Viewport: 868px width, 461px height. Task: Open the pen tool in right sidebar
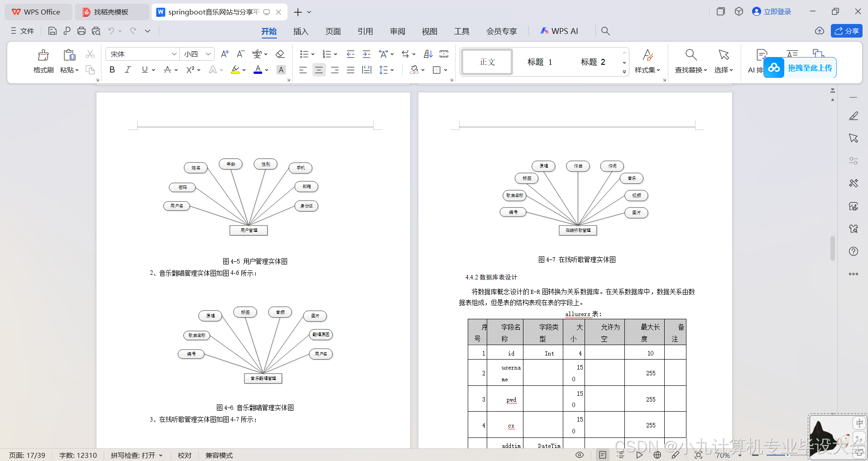[x=854, y=116]
